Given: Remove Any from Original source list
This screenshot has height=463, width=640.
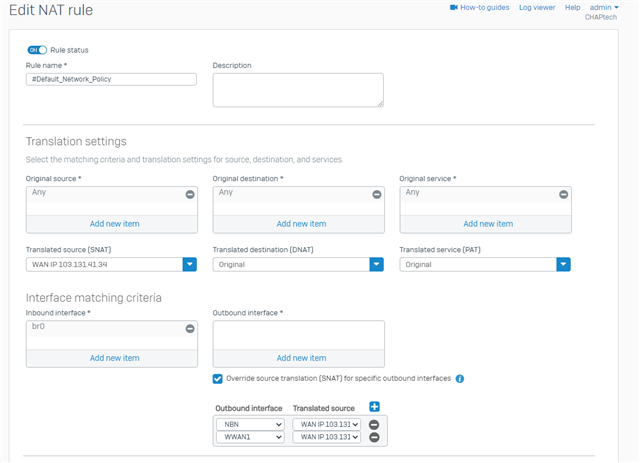Looking at the screenshot, I should tap(190, 195).
